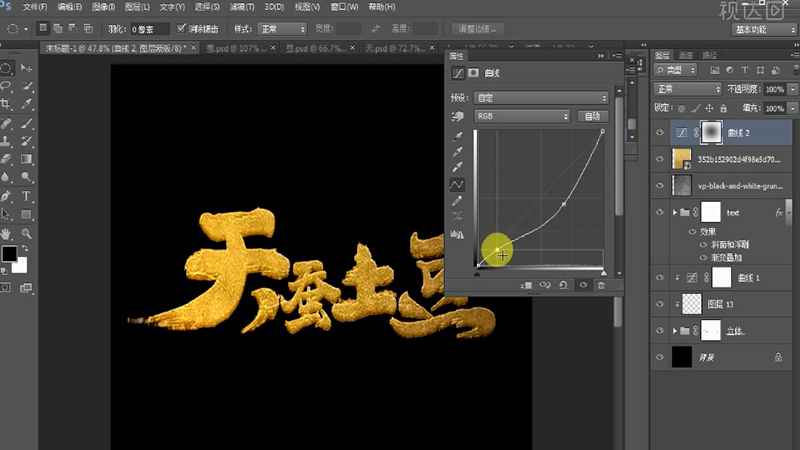Hide the 曲线 1 layer
The width and height of the screenshot is (800, 450).
coord(660,278)
